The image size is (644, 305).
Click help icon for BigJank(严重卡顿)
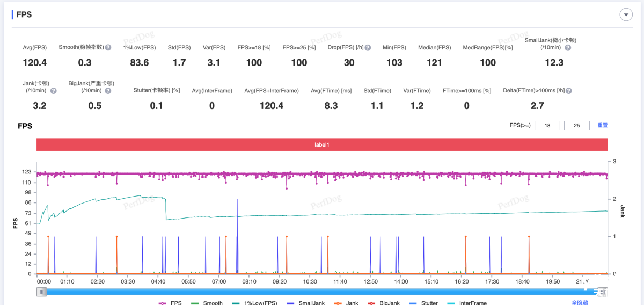(108, 91)
